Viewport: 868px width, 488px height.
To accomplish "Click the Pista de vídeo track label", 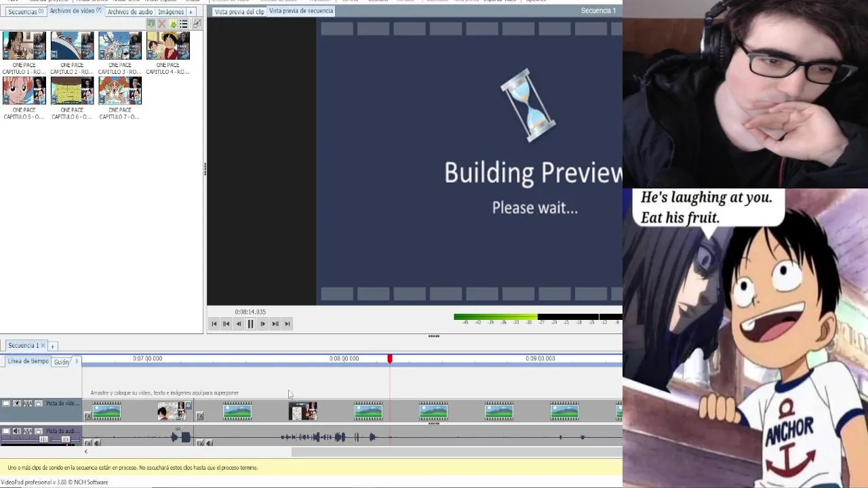I will pos(63,403).
